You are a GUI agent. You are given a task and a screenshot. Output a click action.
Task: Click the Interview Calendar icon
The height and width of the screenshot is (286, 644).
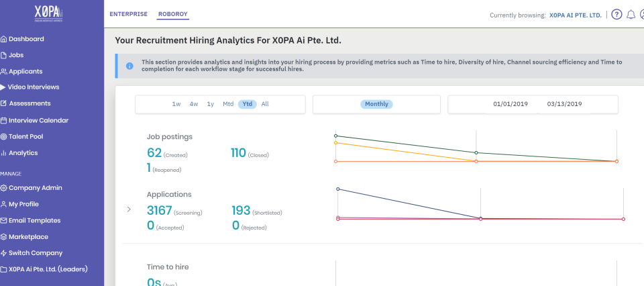[4, 120]
